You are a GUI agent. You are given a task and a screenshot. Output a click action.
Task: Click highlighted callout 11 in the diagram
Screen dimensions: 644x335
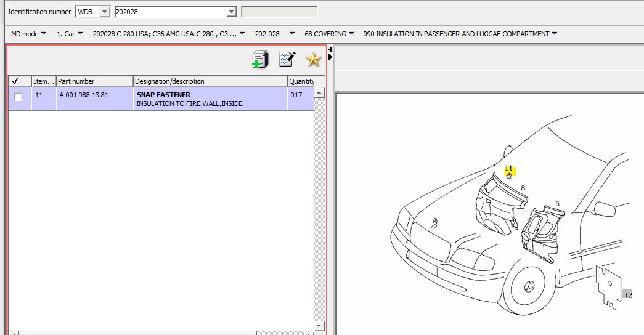509,172
